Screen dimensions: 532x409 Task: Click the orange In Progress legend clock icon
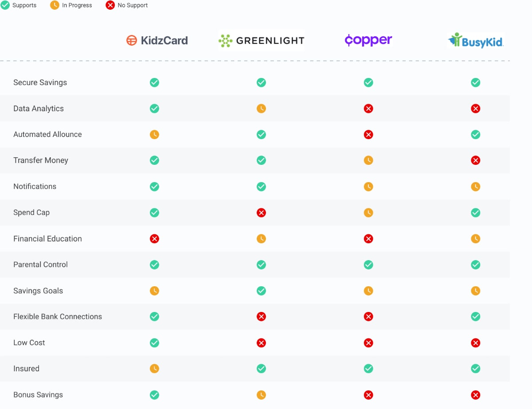click(55, 5)
